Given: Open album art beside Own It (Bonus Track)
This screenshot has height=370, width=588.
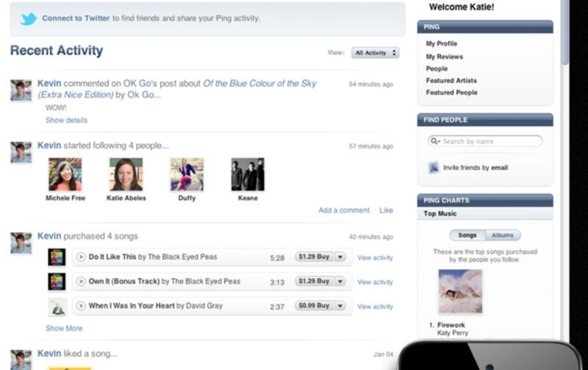Looking at the screenshot, I should (57, 282).
